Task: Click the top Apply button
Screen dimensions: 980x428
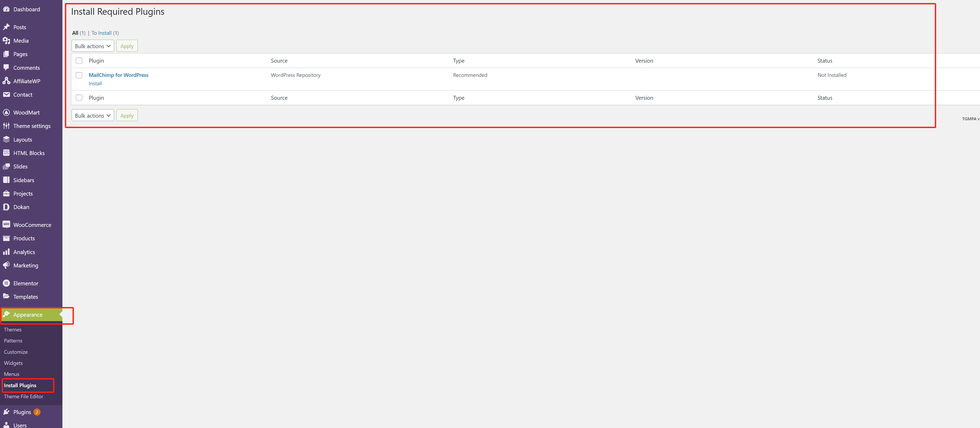Action: click(x=126, y=46)
